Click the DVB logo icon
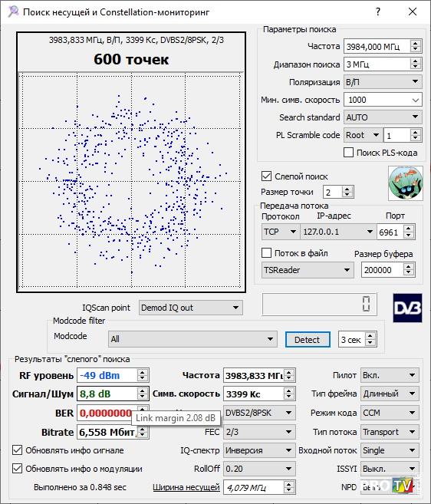The width and height of the screenshot is (431, 504). coord(407,308)
